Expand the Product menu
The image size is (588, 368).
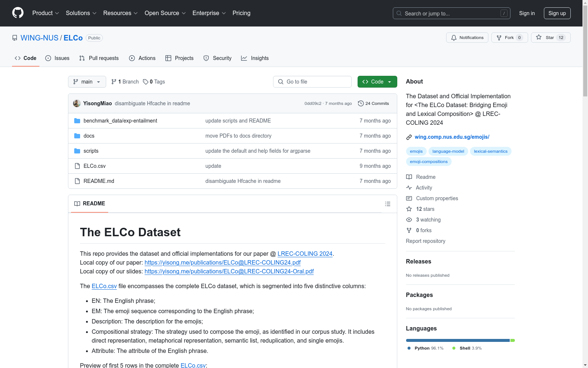click(x=46, y=13)
